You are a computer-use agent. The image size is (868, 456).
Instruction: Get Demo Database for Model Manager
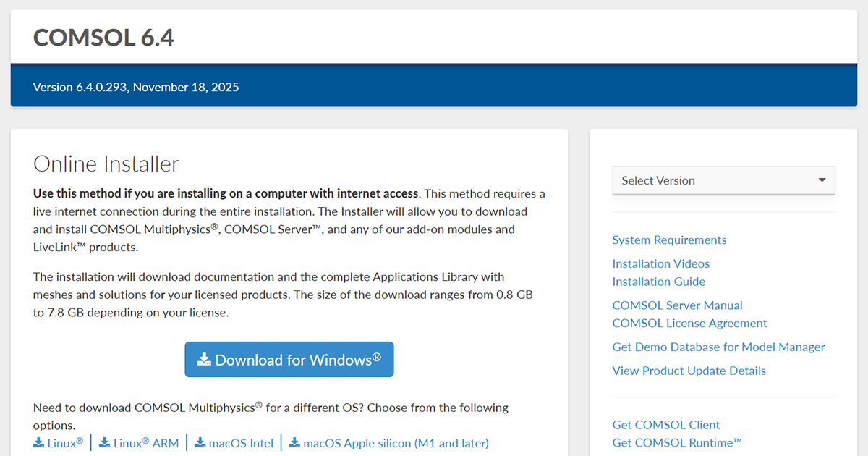718,347
